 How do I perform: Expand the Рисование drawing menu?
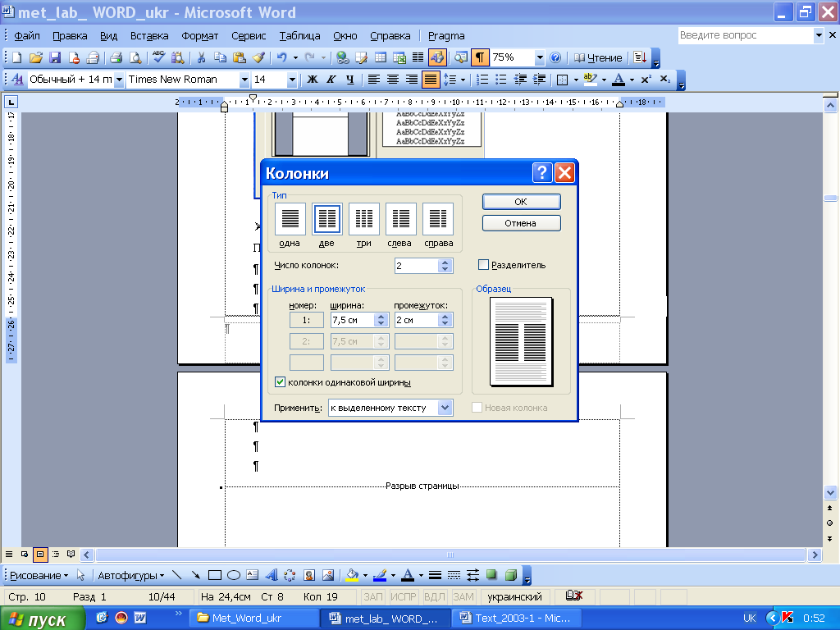[x=39, y=575]
